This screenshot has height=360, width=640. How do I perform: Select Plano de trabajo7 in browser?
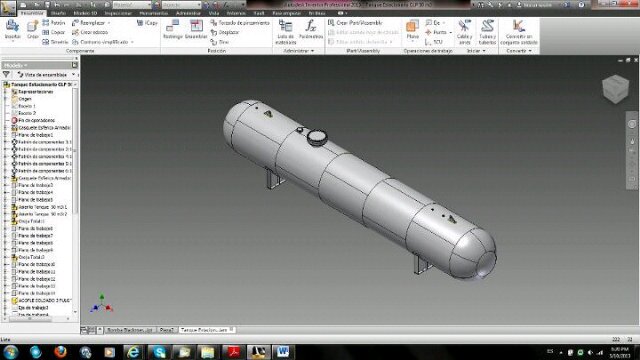[x=33, y=236]
